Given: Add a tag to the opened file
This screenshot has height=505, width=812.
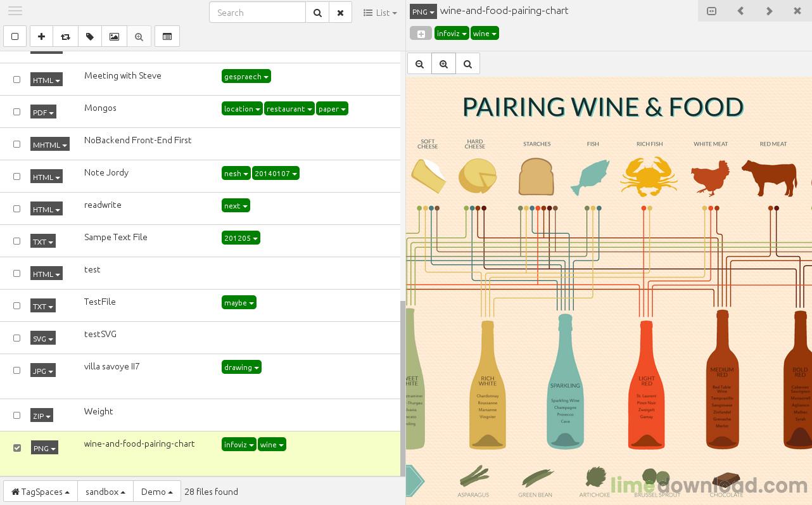Looking at the screenshot, I should pos(421,34).
